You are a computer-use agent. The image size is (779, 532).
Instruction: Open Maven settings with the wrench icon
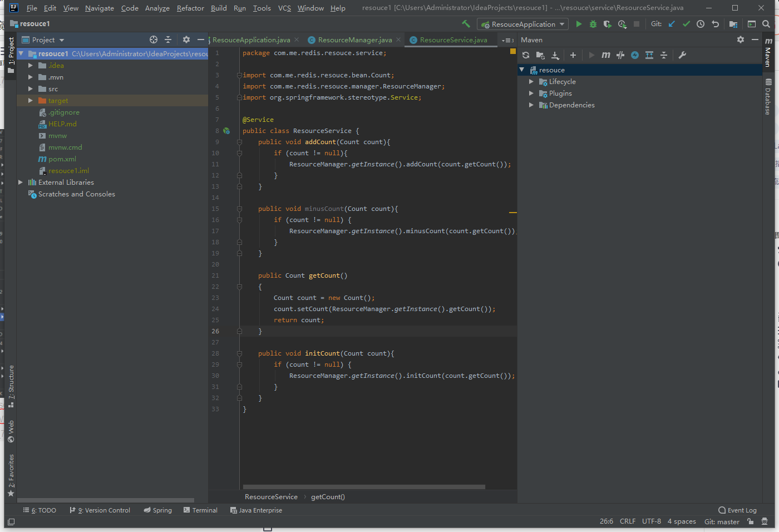(682, 55)
